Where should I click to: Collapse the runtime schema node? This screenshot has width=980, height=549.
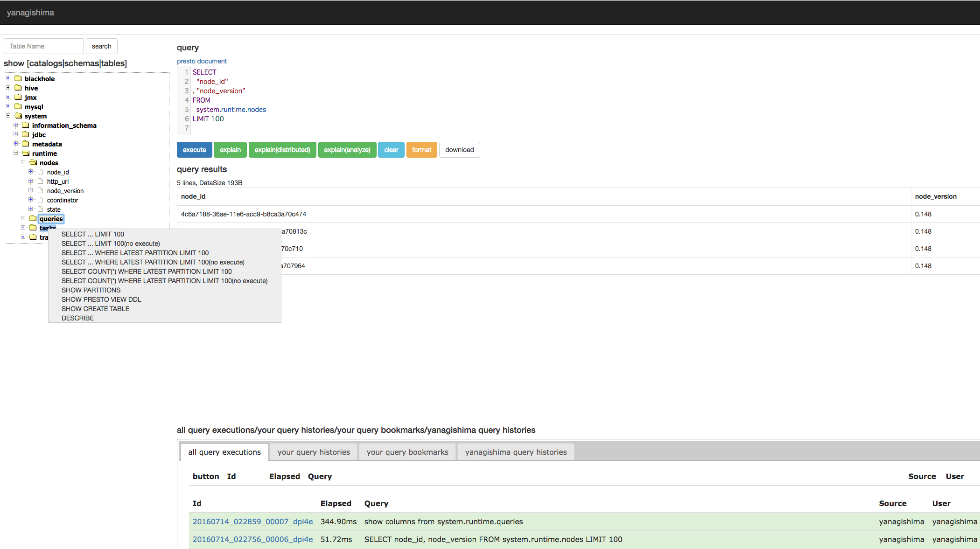15,153
